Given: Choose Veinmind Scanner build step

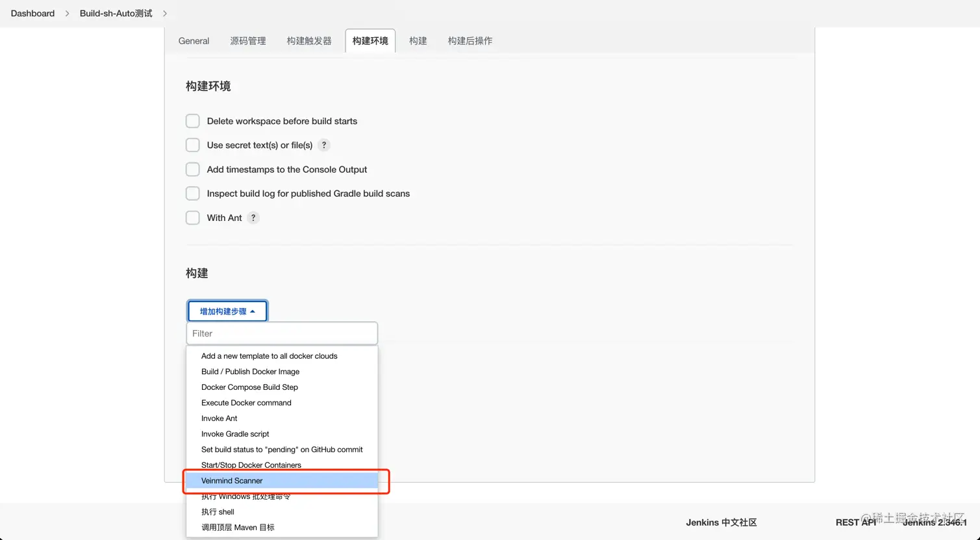Looking at the screenshot, I should tap(282, 481).
